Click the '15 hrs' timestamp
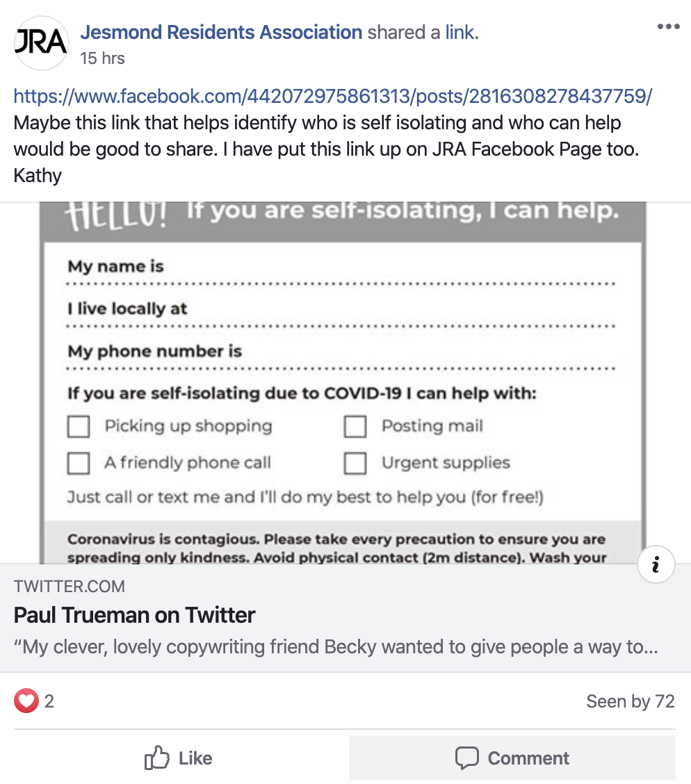This screenshot has height=784, width=691. [x=102, y=58]
